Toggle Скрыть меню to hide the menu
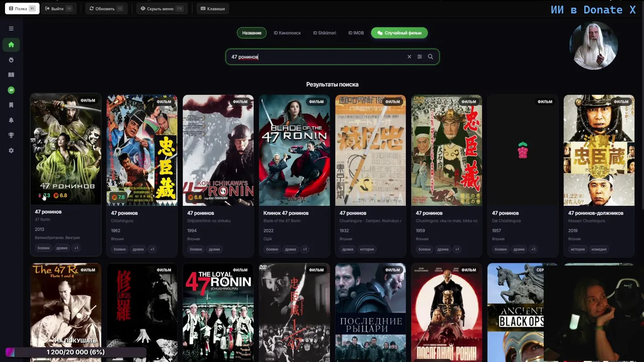 click(x=162, y=9)
